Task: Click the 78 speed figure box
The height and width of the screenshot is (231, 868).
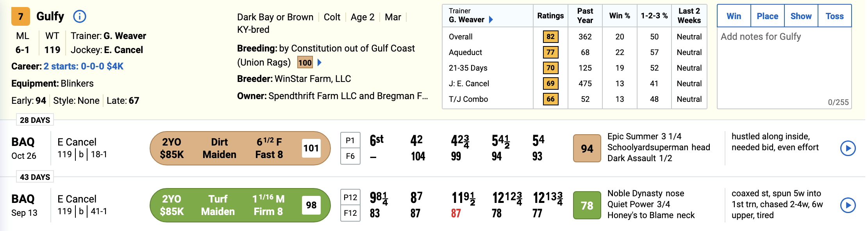Action: (x=587, y=205)
